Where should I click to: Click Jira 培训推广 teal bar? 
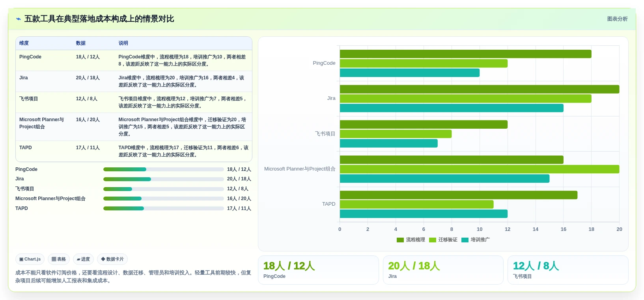pyautogui.click(x=452, y=108)
